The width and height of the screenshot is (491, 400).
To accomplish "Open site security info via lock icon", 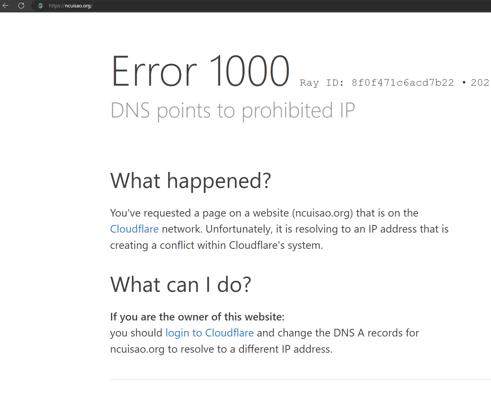I will click(x=40, y=6).
